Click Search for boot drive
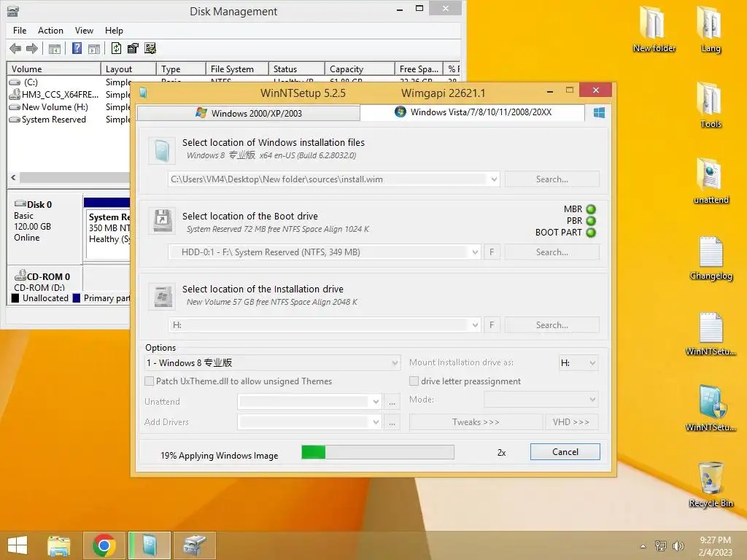 [x=551, y=252]
